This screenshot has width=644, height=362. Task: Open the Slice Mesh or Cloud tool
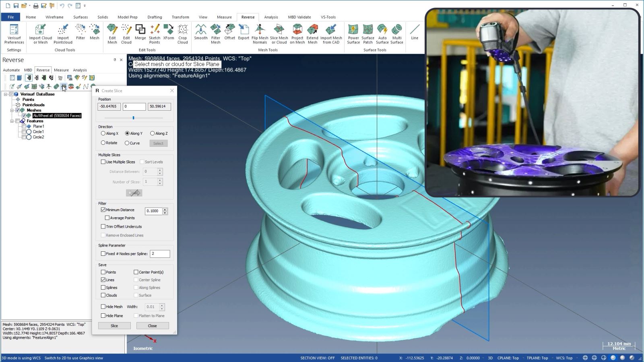coord(279,34)
